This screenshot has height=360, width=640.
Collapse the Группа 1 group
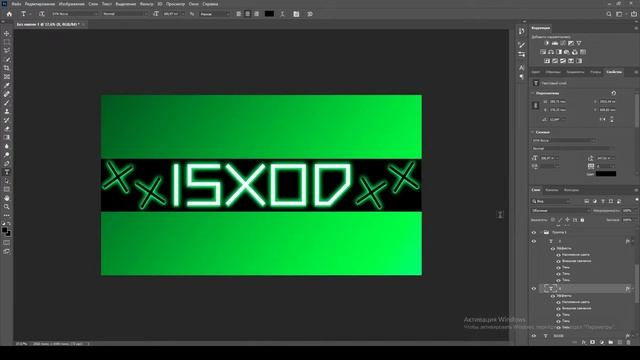[541, 232]
